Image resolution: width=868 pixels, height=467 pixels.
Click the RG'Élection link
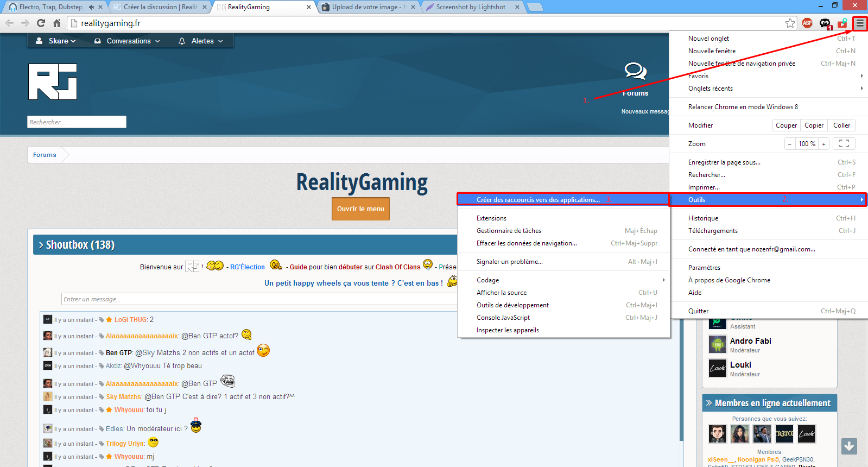click(248, 267)
